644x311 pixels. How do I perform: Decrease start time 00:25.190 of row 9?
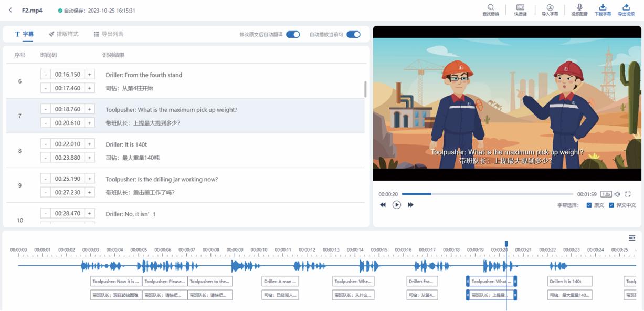(x=46, y=179)
